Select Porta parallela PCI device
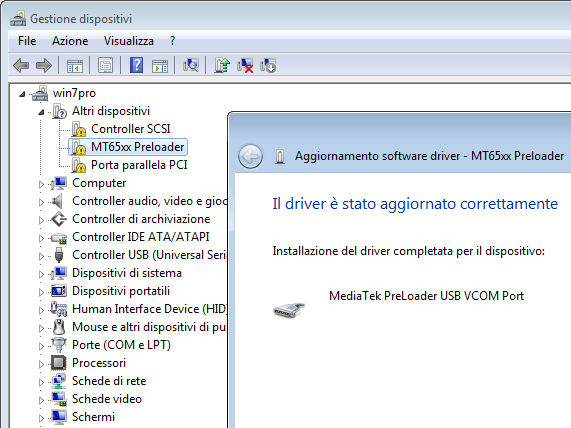The height and width of the screenshot is (428, 571). [139, 165]
